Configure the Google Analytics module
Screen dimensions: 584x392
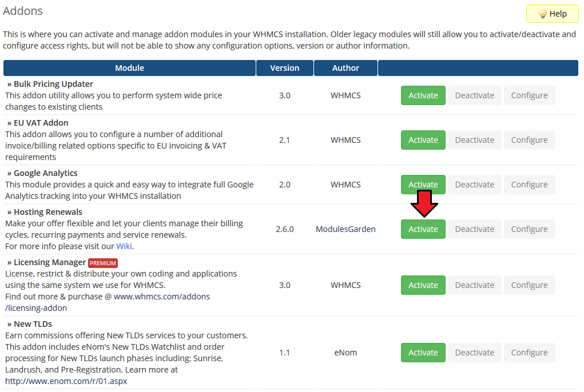(x=529, y=185)
